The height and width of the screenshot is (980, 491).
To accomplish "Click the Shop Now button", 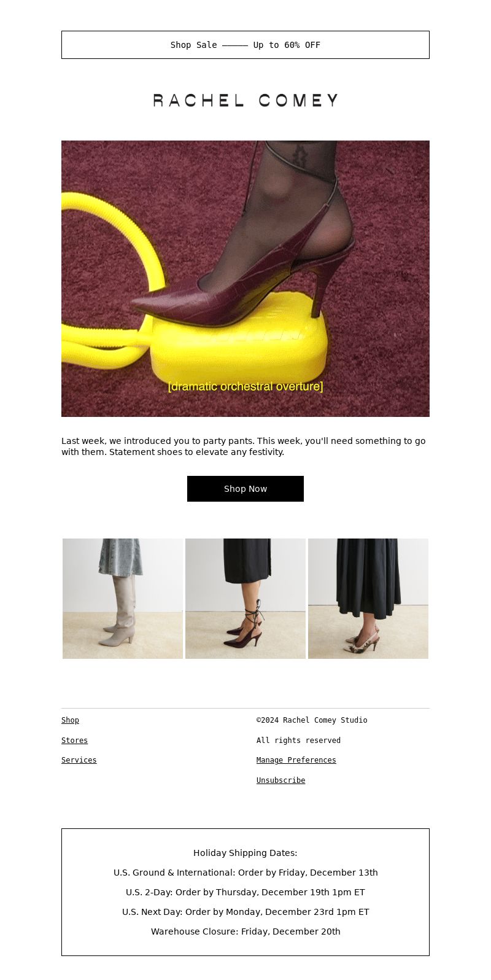I will 245,489.
